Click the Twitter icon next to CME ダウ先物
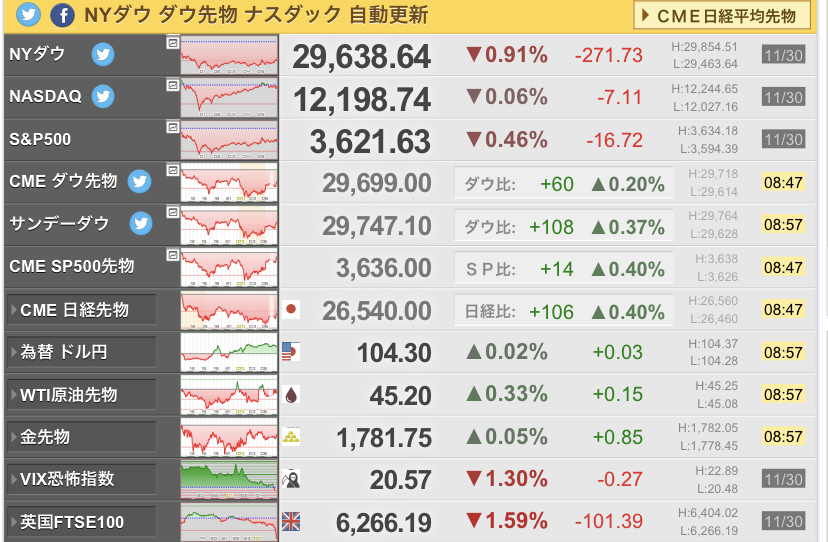The image size is (828, 542). coord(140,181)
